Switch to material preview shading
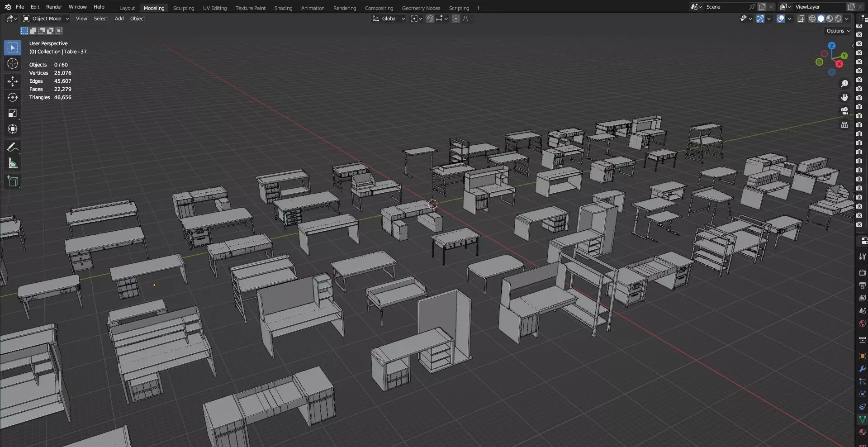 tap(830, 19)
